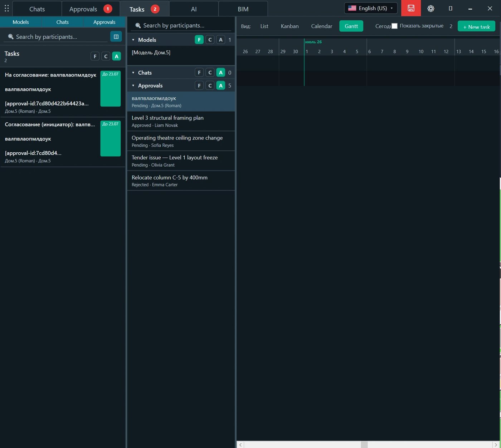The image size is (501, 448).
Task: Click the drag-handle dots icon beside Chats tab
Action: click(6, 8)
